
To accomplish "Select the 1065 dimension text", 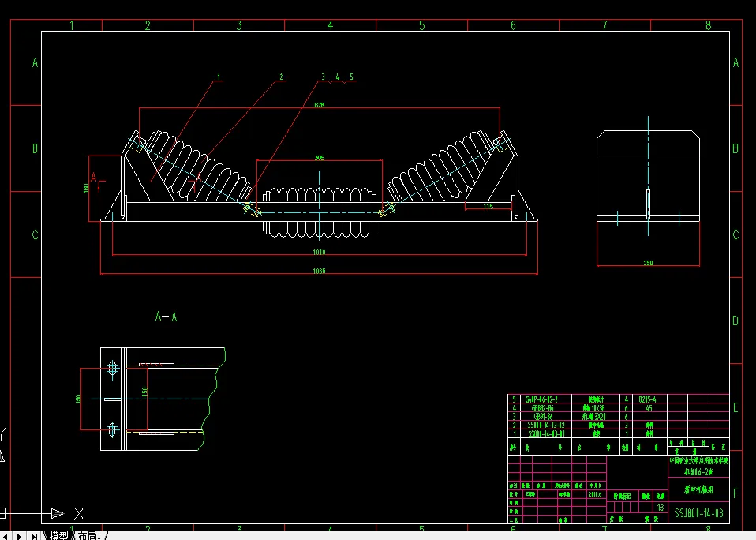I will 319,271.
